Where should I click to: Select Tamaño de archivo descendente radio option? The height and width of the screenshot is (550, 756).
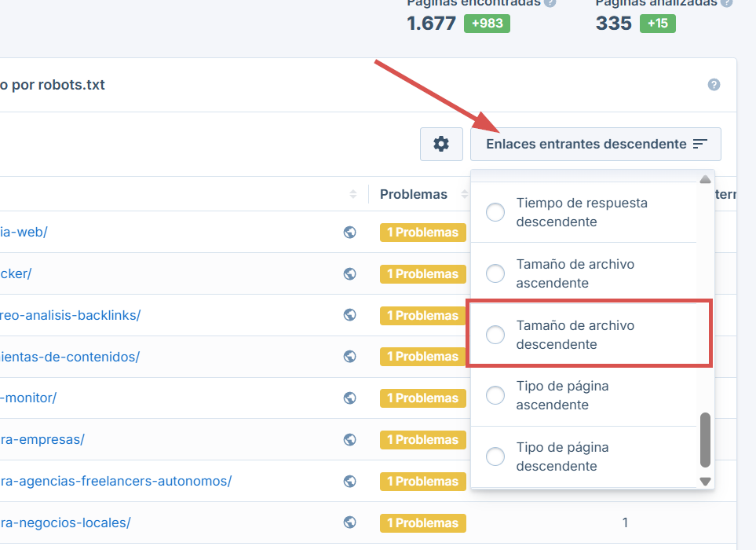click(495, 335)
